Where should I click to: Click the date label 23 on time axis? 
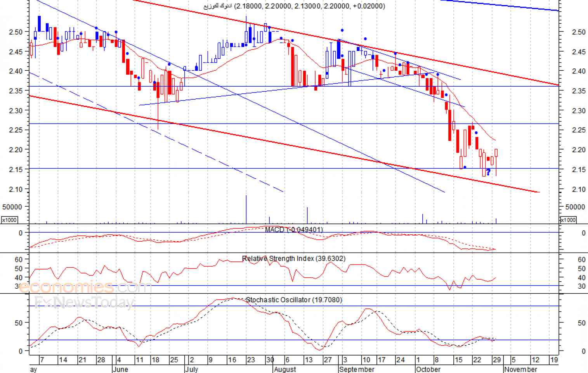click(251, 360)
